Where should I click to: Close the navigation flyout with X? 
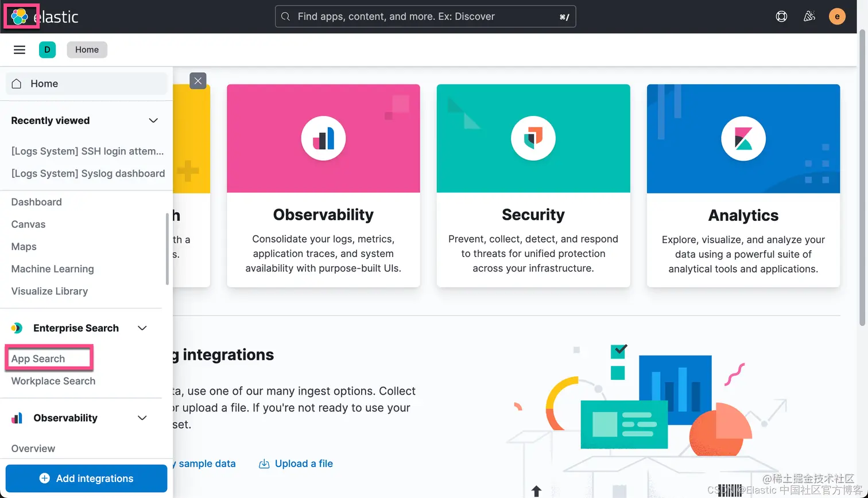tap(197, 81)
